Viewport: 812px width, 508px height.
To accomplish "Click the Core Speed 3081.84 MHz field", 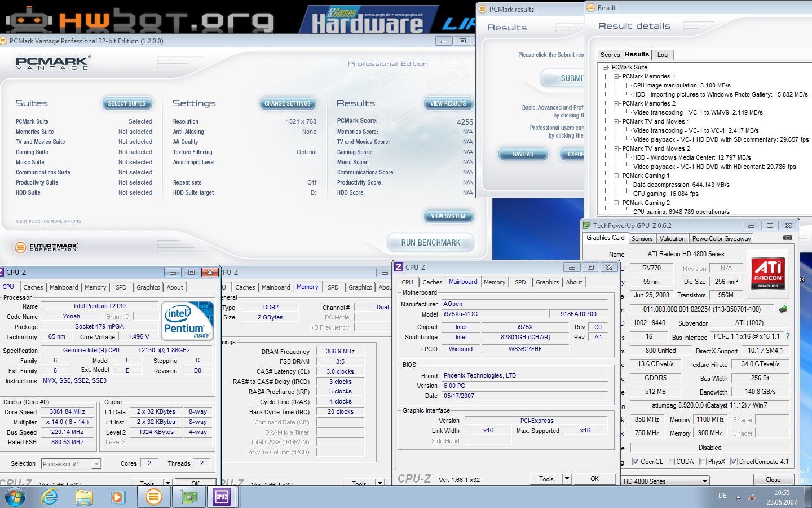I will pyautogui.click(x=68, y=412).
